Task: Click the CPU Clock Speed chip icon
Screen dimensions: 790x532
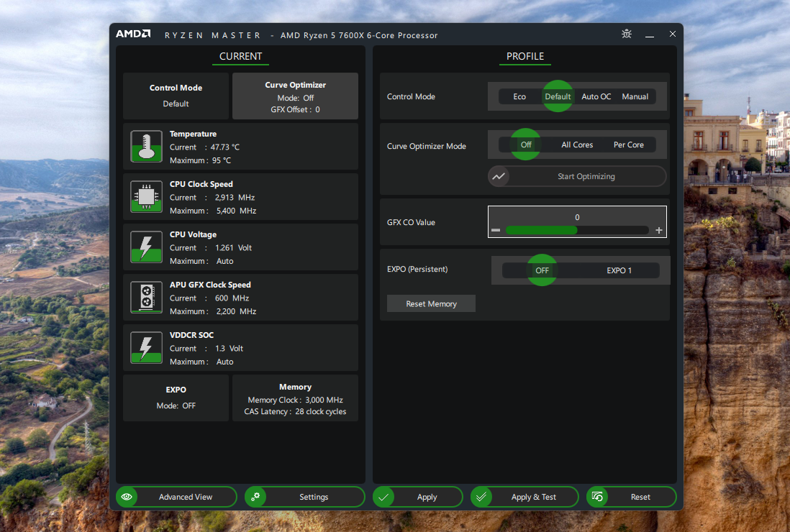Action: (x=146, y=197)
